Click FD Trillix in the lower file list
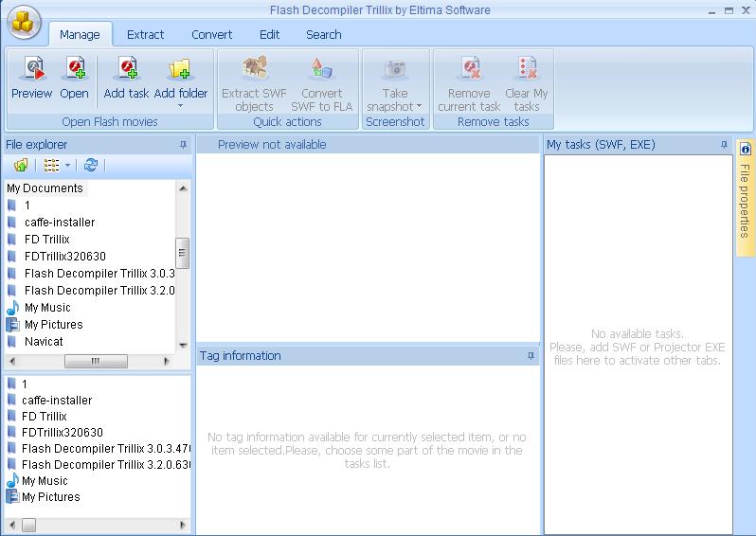Image resolution: width=756 pixels, height=536 pixels. [44, 416]
